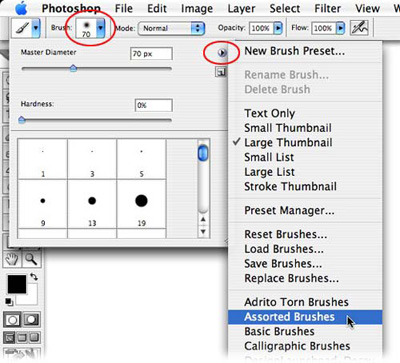Switch to Quick Mask Mode

click(x=31, y=320)
